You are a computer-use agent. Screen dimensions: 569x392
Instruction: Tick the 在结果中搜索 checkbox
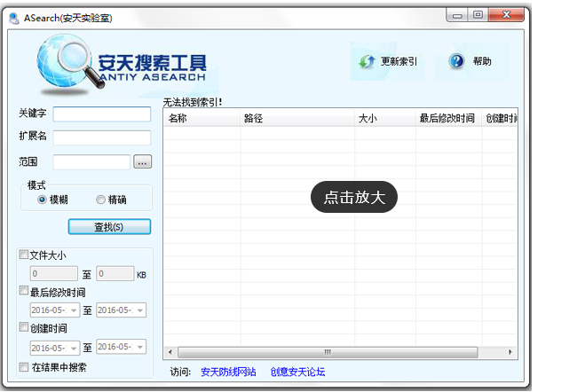coord(24,367)
